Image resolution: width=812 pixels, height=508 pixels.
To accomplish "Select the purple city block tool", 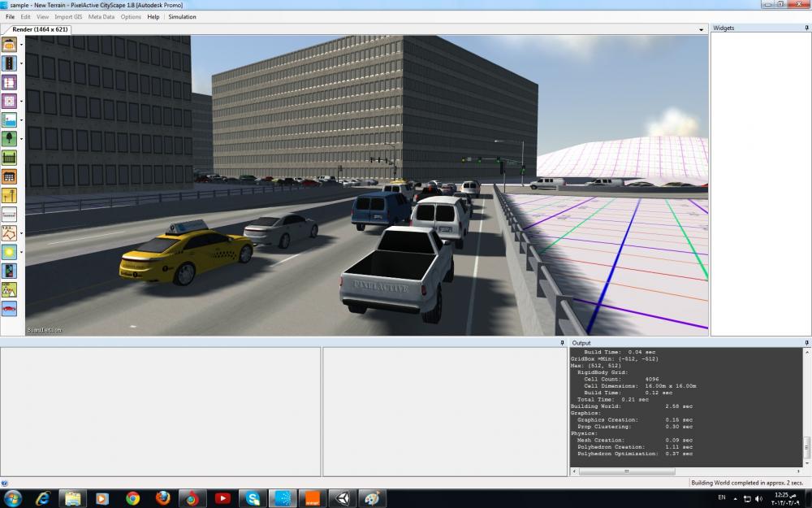I will tap(9, 101).
